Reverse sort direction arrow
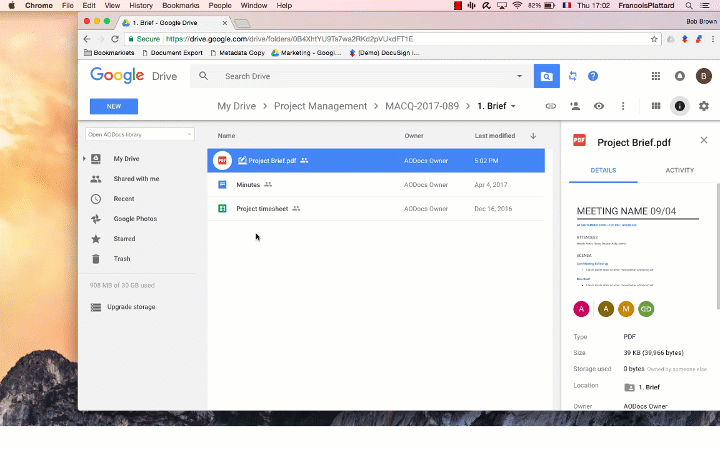 [x=533, y=135]
